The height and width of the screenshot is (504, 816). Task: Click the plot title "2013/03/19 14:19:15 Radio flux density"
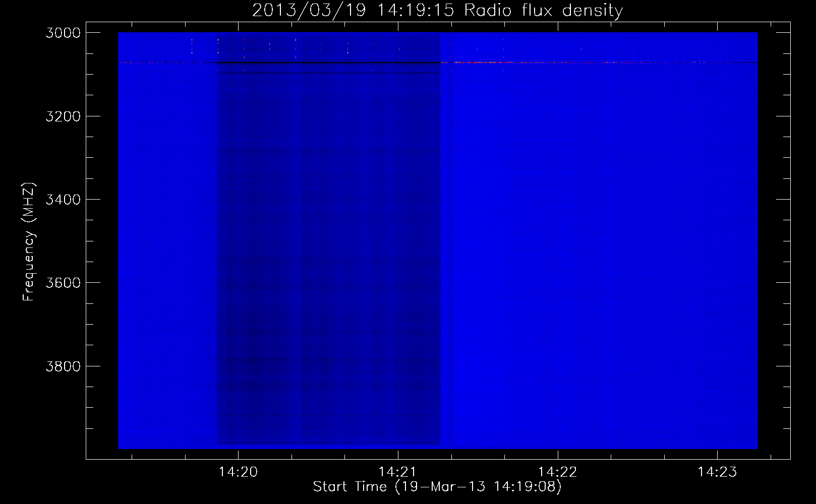coord(437,11)
